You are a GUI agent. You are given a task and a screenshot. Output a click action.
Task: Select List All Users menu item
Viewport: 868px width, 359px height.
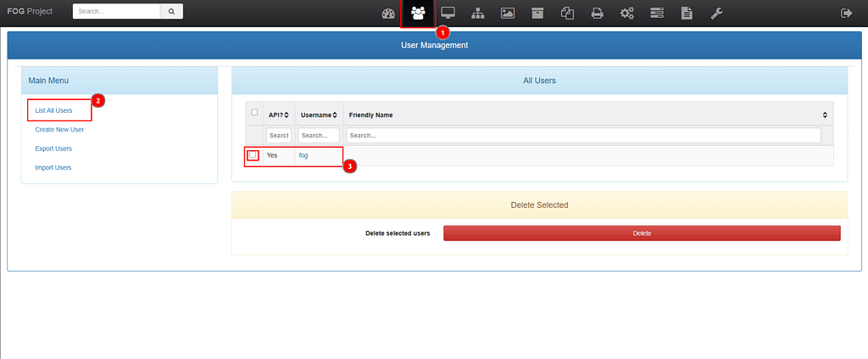coord(53,110)
